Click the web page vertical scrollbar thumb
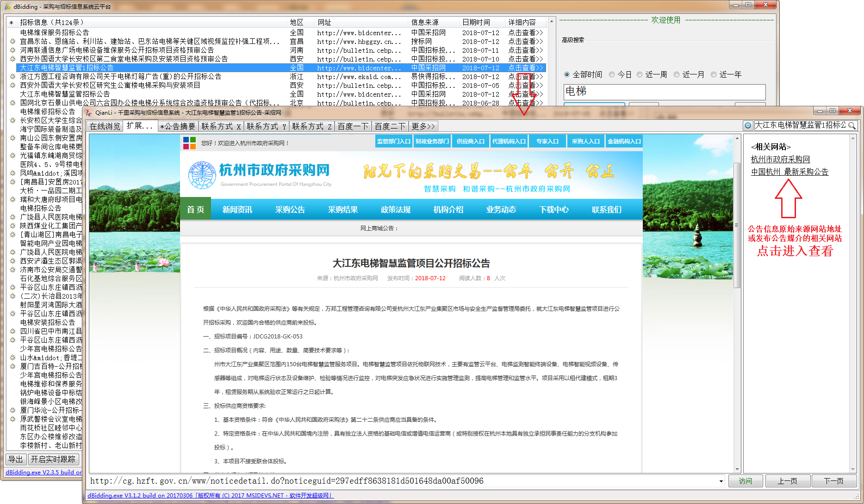Image resolution: width=864 pixels, height=504 pixels. pyautogui.click(x=737, y=225)
